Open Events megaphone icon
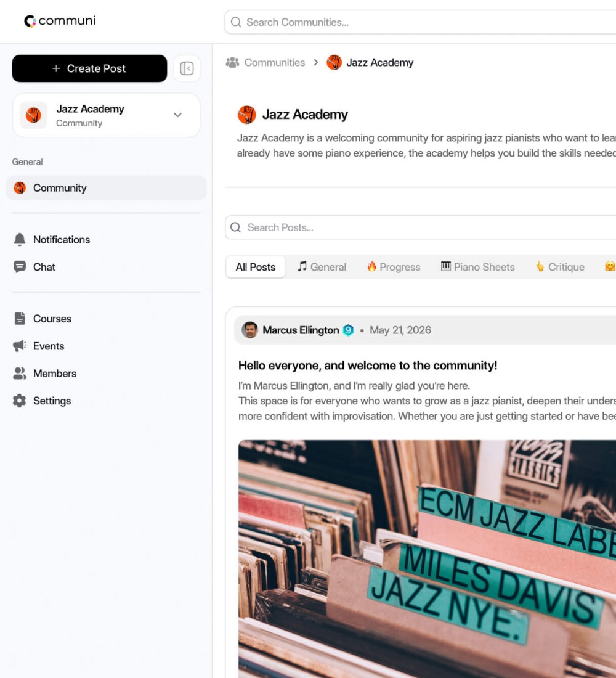Screen dimensions: 616x678 pyautogui.click(x=20, y=346)
